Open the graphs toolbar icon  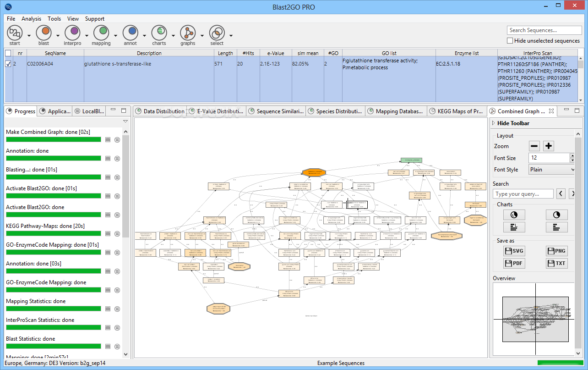(x=188, y=32)
